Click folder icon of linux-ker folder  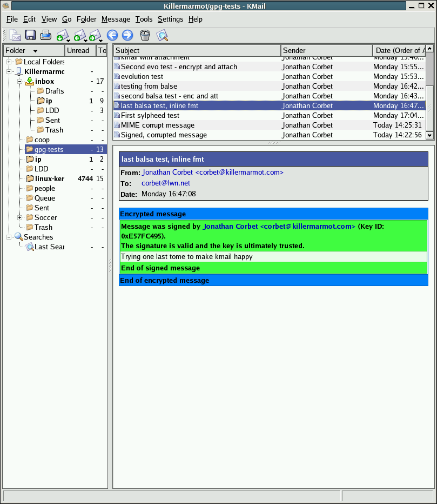[x=30, y=178]
